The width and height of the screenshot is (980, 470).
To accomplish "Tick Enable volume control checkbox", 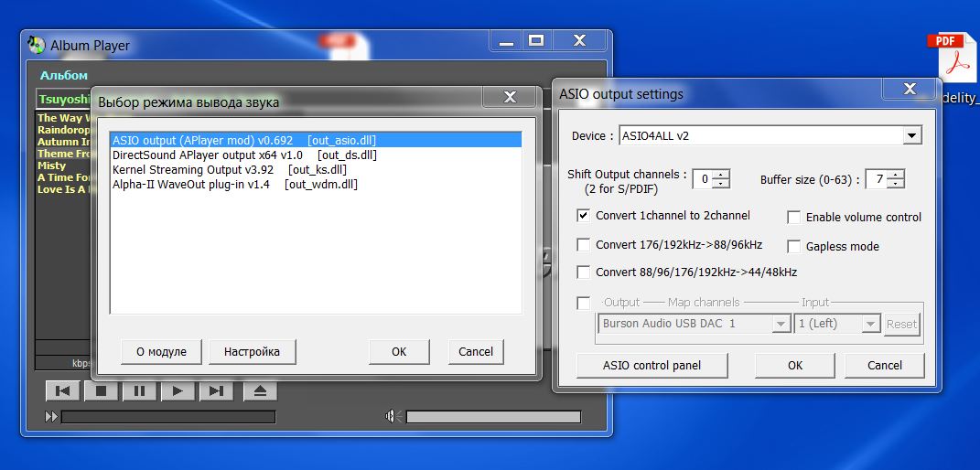I will pos(793,218).
